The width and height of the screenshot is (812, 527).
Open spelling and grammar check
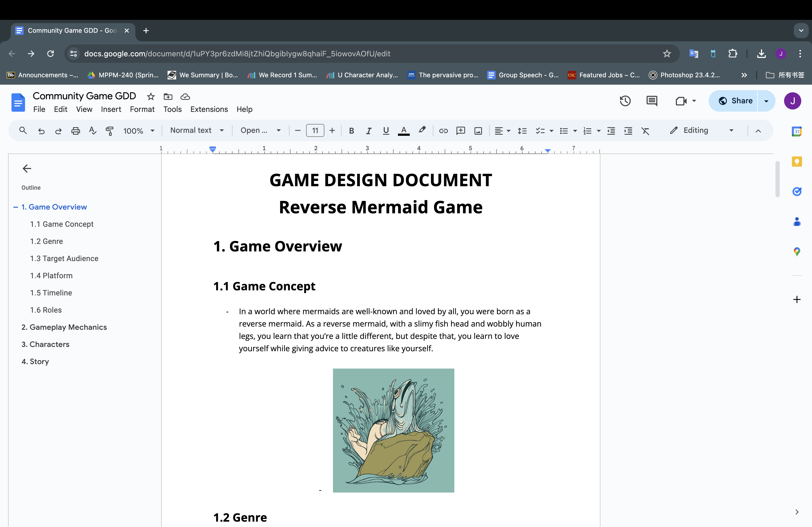click(x=92, y=131)
